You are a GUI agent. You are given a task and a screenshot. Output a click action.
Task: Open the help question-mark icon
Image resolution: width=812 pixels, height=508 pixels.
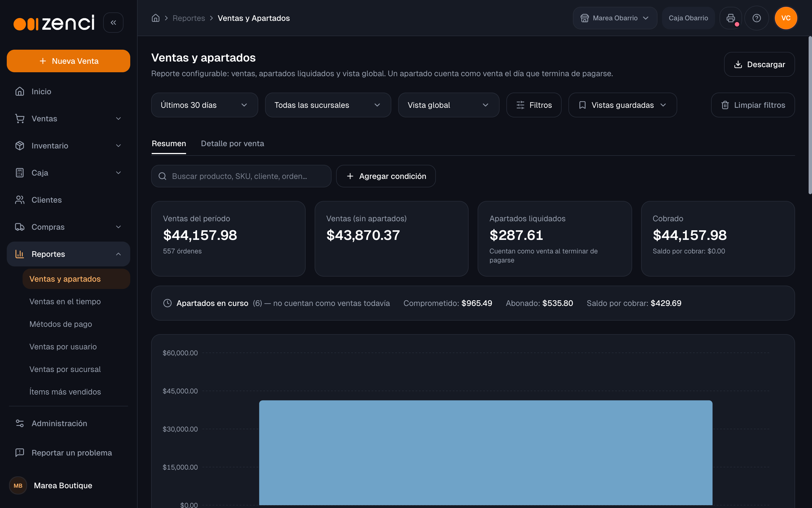[x=757, y=18]
